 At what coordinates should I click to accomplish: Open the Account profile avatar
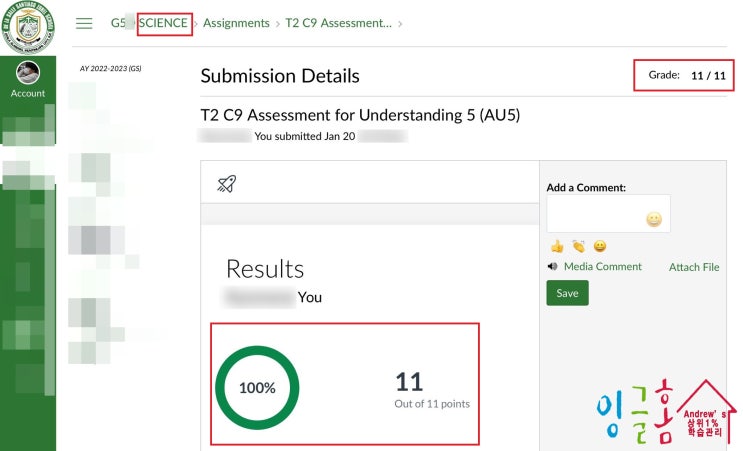coord(28,72)
